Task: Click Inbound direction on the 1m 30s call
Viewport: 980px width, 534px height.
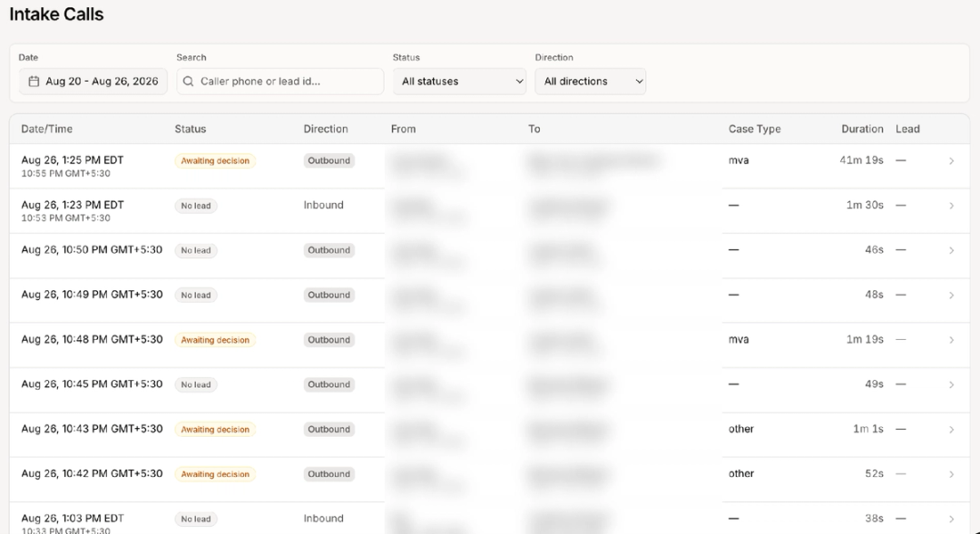Action: click(323, 205)
